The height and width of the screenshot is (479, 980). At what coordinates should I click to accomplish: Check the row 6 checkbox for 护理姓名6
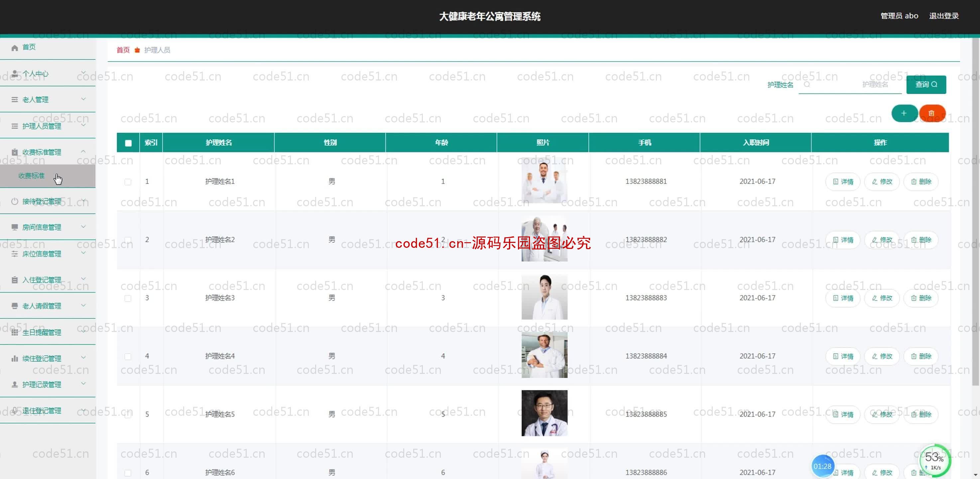coord(128,473)
